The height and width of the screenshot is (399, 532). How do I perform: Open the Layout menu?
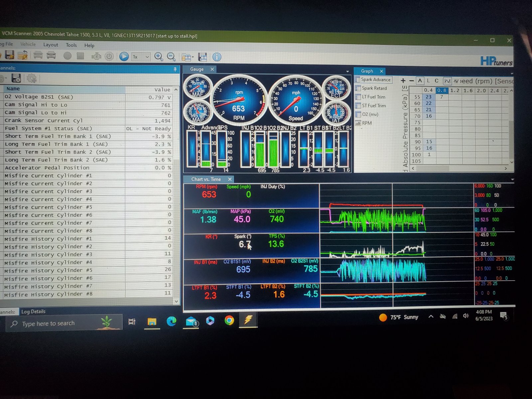(51, 45)
